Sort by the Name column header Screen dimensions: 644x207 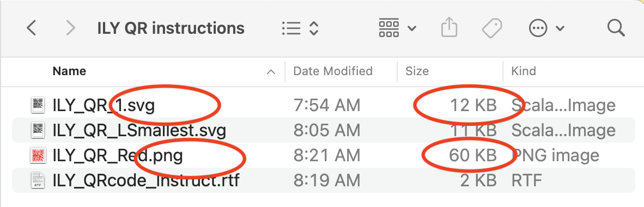point(69,71)
